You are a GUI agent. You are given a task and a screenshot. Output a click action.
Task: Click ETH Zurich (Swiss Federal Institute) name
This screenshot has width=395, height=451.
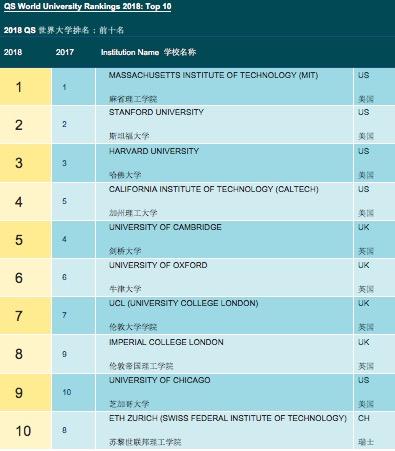(x=228, y=418)
